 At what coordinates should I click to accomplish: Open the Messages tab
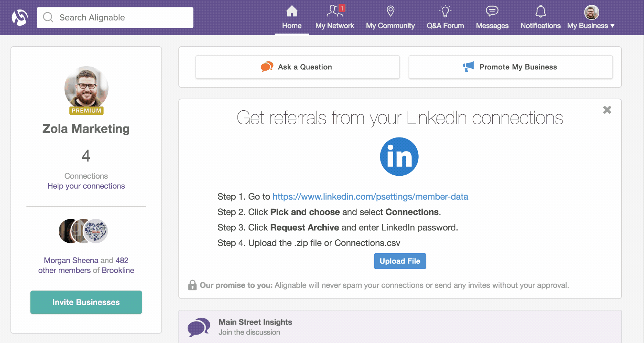[492, 18]
